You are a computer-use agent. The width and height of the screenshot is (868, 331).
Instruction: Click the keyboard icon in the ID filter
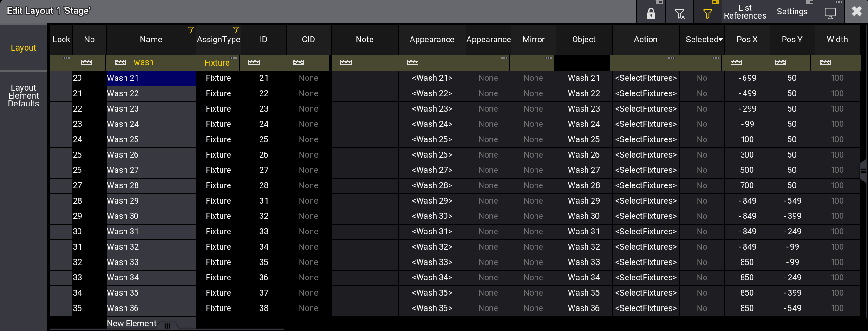point(254,62)
